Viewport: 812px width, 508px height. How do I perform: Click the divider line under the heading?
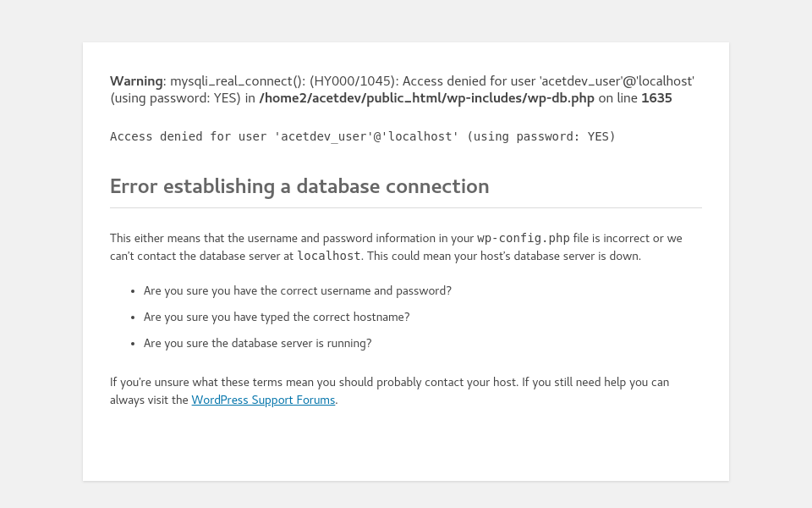[x=406, y=207]
